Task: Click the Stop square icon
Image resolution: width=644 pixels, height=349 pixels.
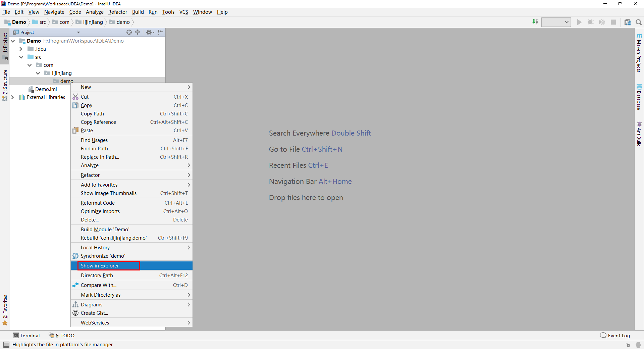Action: 613,22
